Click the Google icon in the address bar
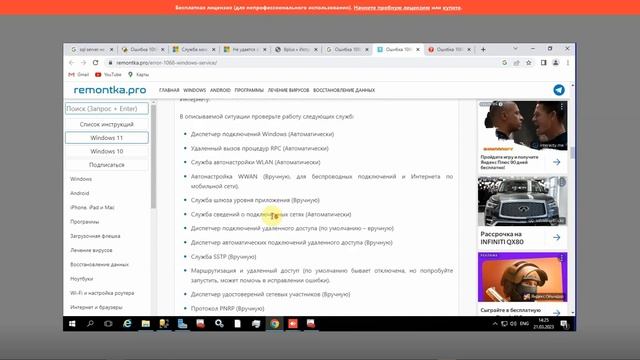This screenshot has width=640, height=360. [x=504, y=63]
